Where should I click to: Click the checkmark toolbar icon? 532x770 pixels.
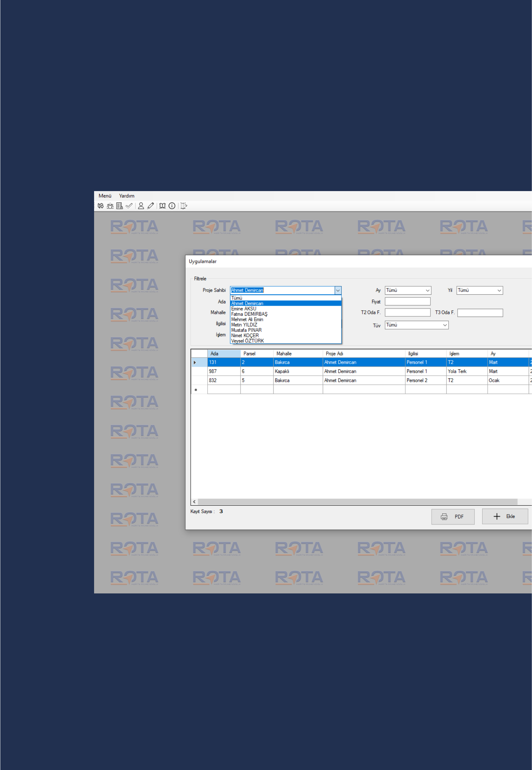coord(129,206)
